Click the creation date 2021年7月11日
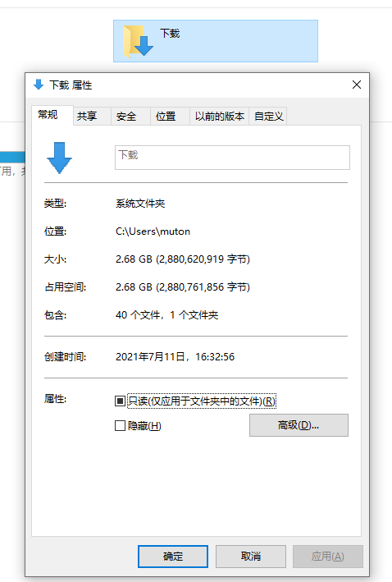The image size is (392, 582). pyautogui.click(x=150, y=357)
